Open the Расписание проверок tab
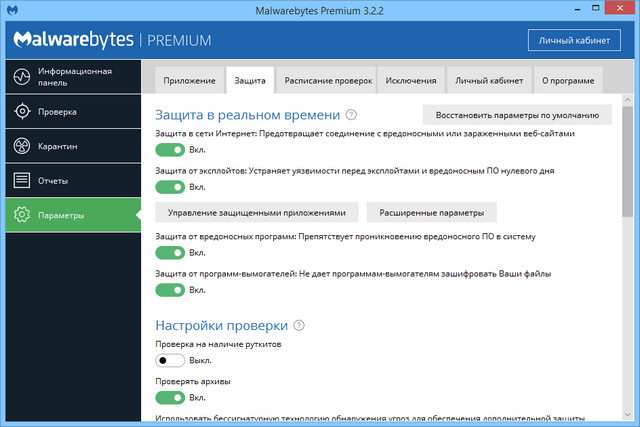 coord(328,80)
